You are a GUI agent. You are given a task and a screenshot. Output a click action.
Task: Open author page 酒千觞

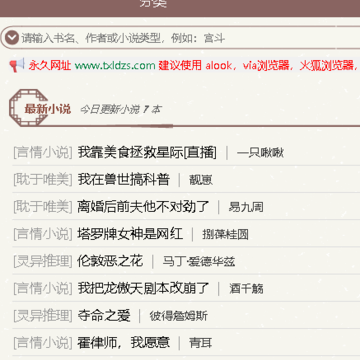[246, 288]
